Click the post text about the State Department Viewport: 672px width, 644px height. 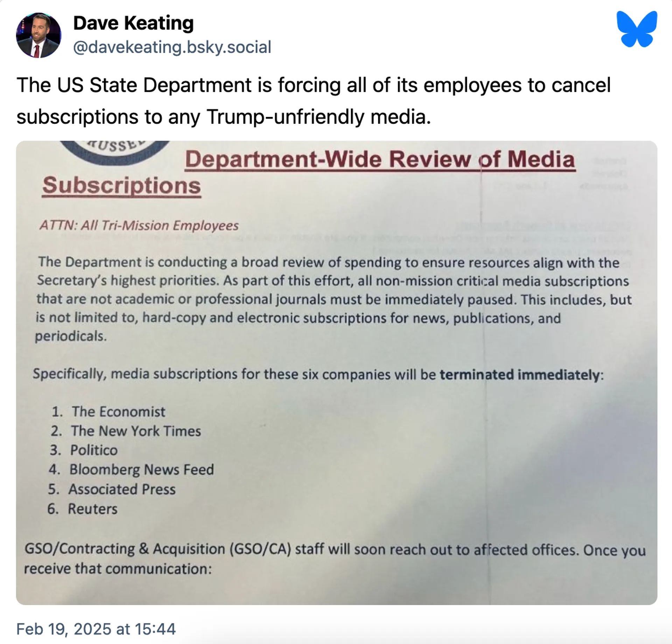point(313,101)
